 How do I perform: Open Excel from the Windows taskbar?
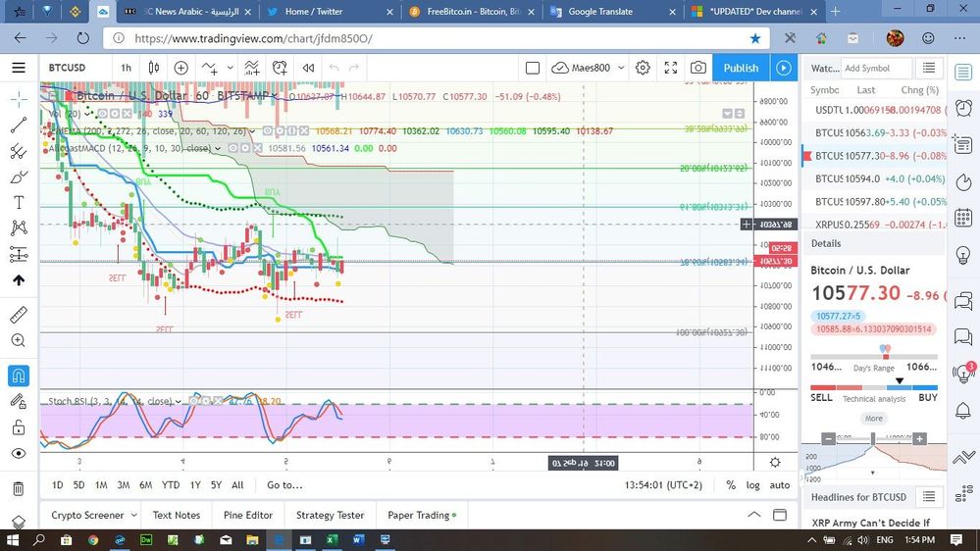332,540
